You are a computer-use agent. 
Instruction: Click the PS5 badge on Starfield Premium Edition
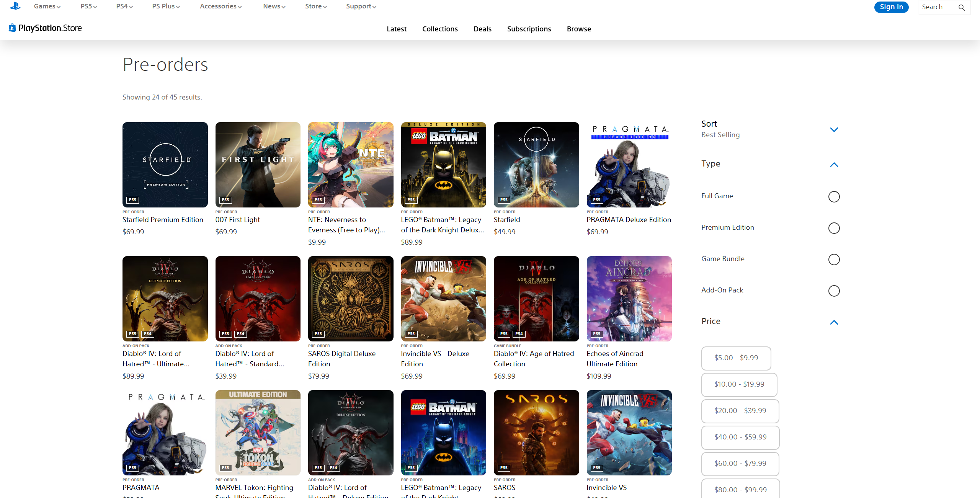[x=132, y=200]
